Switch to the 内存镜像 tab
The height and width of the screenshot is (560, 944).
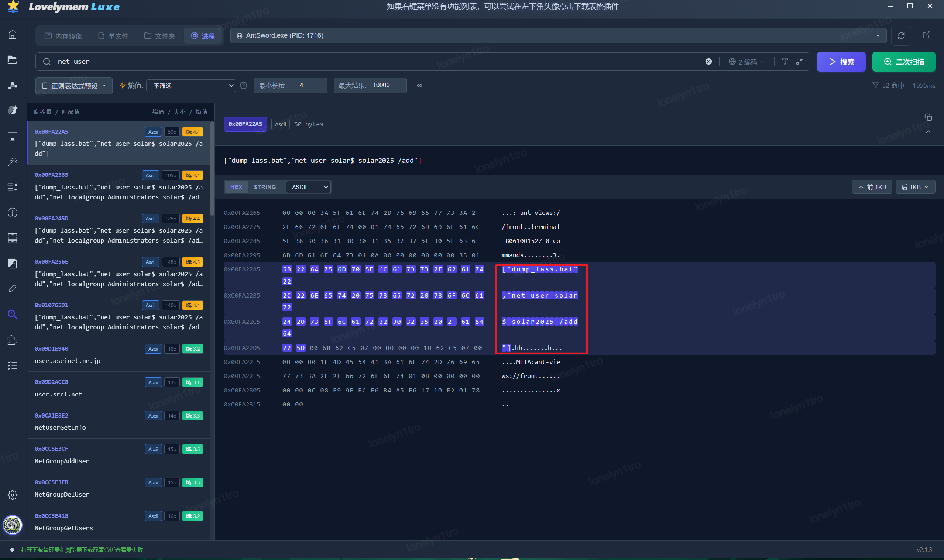(x=63, y=36)
